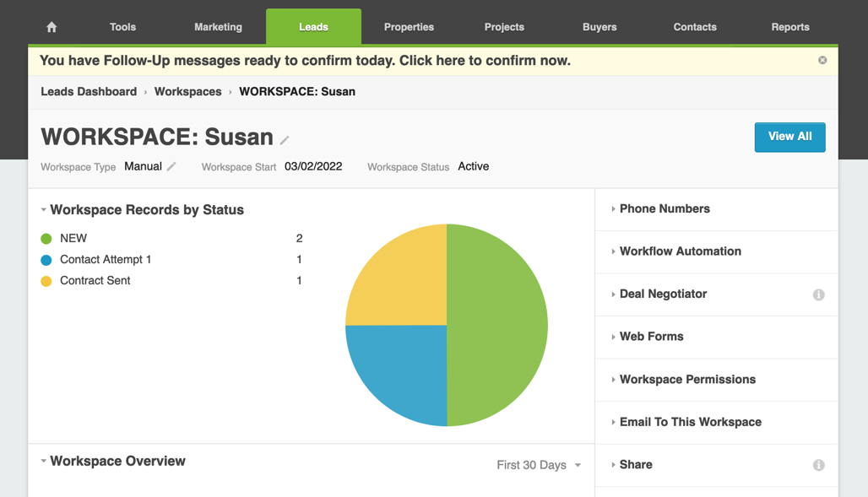Dismiss the Follow-Up notification banner
Viewport: 868px width, 497px height.
click(822, 60)
